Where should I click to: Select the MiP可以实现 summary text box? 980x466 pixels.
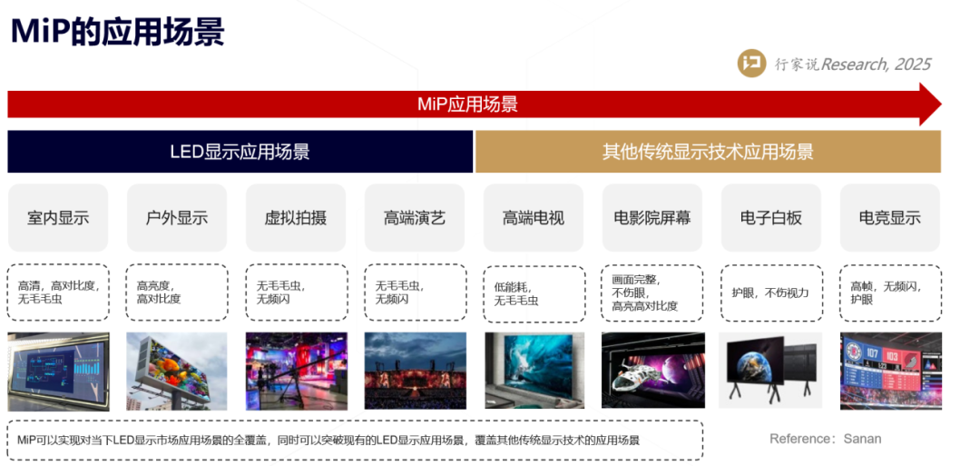coord(355,441)
